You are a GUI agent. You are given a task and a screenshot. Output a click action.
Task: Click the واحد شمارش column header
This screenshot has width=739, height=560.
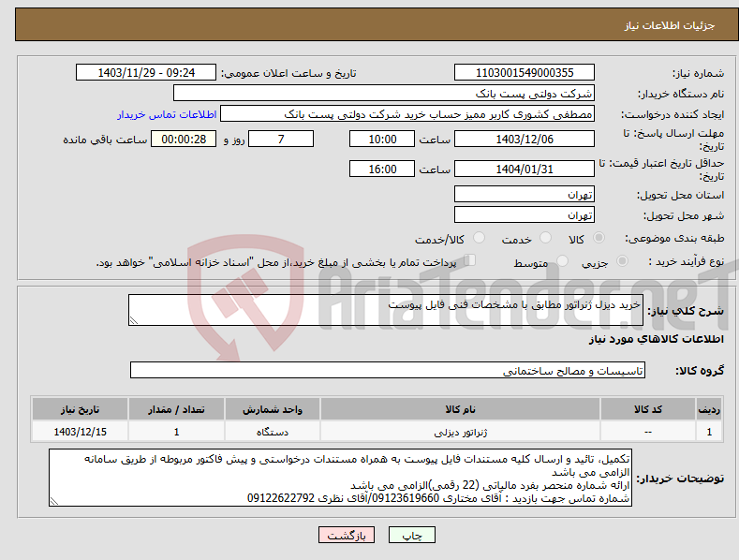tap(273, 409)
